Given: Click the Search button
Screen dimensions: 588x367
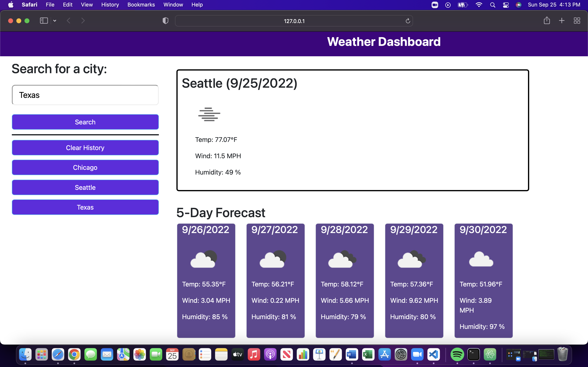Looking at the screenshot, I should [85, 122].
